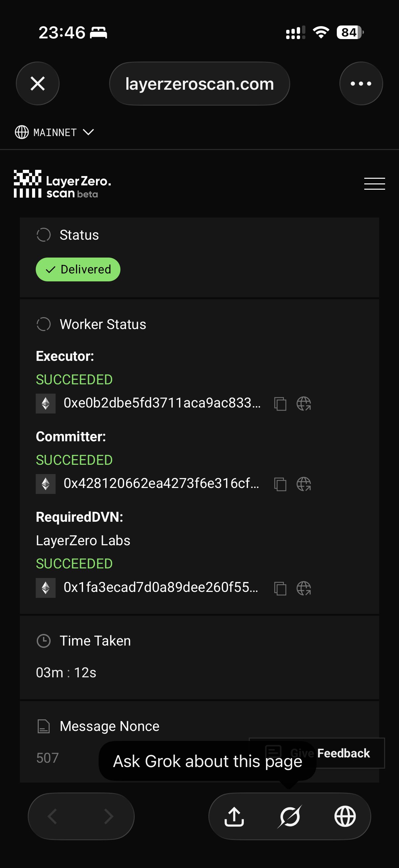
Task: Open Committer transaction in block explorer
Action: click(303, 484)
